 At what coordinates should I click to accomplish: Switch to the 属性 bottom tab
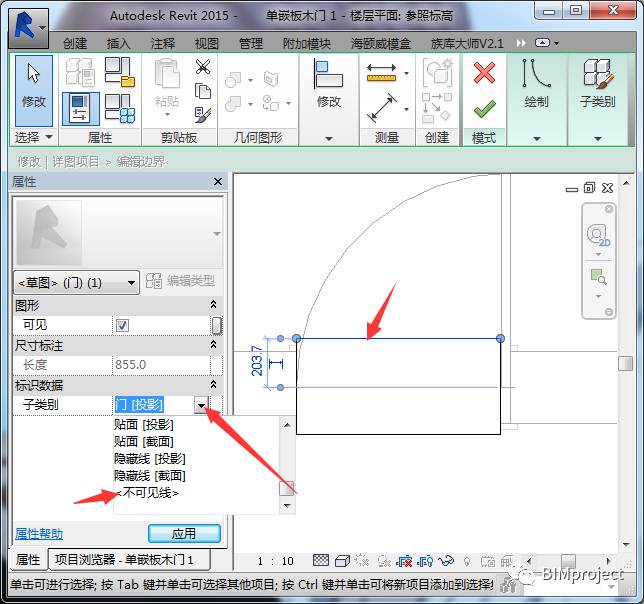tap(28, 560)
